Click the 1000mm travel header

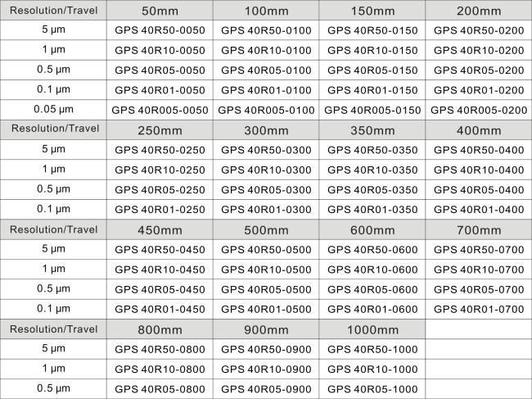tap(372, 329)
